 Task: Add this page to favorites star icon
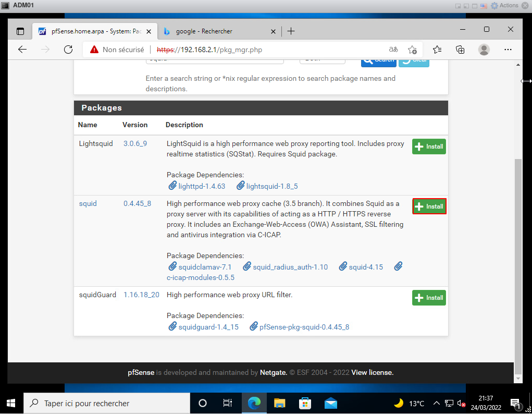click(412, 50)
